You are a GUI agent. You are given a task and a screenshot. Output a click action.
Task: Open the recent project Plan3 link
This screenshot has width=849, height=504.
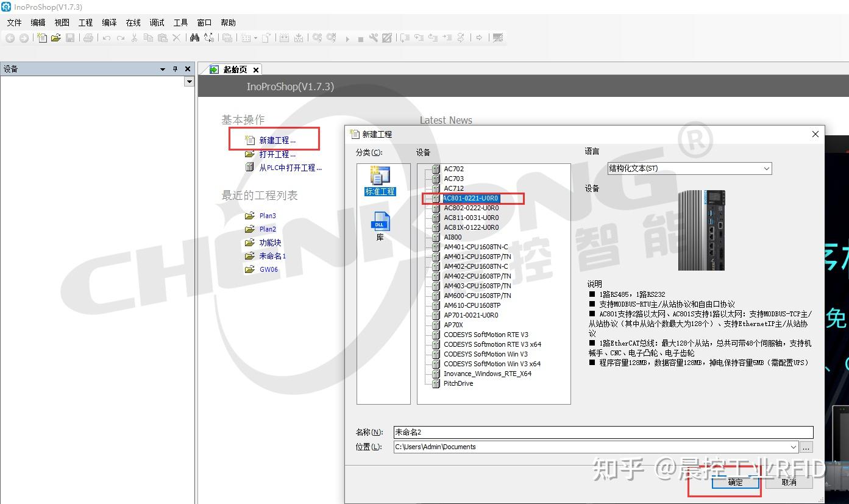tap(268, 215)
